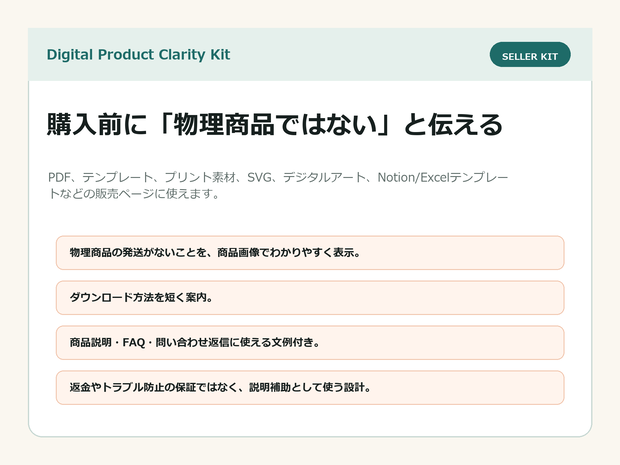Click the quoted 「物理商品ではない」 phrase in headline
This screenshot has height=465, width=620.
pos(275,124)
